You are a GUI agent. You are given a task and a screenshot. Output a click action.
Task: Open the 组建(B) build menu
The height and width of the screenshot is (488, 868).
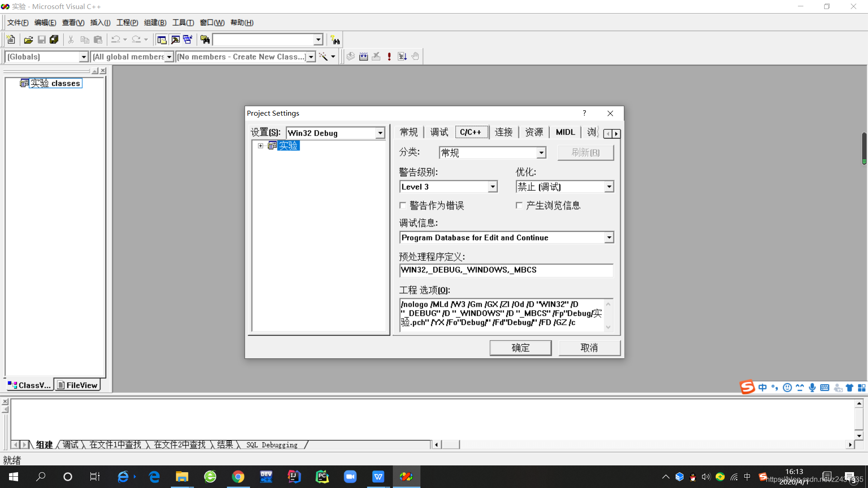tap(155, 23)
